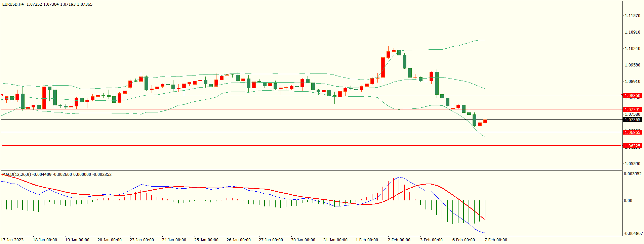Select the 1.08360 red price level label
Viewport: 644px width, 244px height.
tap(632, 96)
